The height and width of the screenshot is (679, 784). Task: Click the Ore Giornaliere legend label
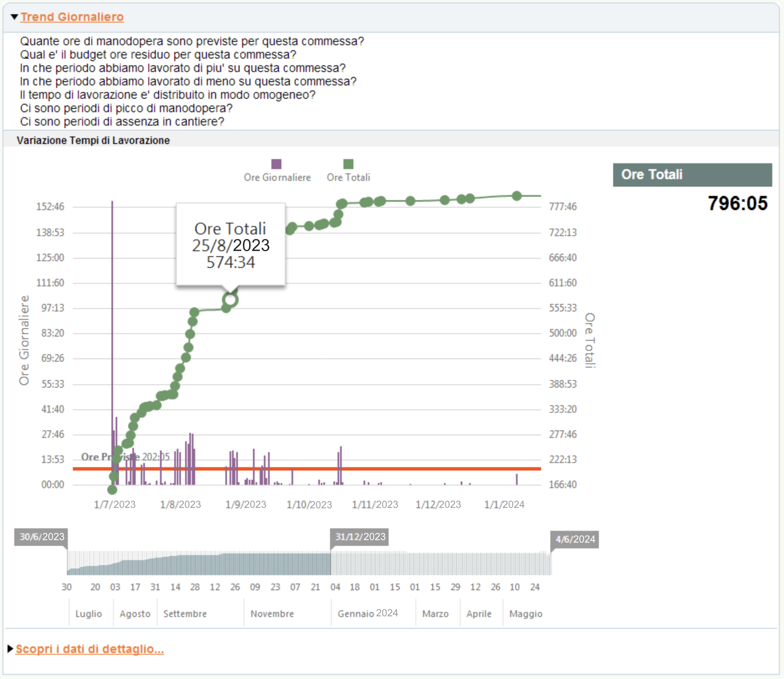(277, 177)
